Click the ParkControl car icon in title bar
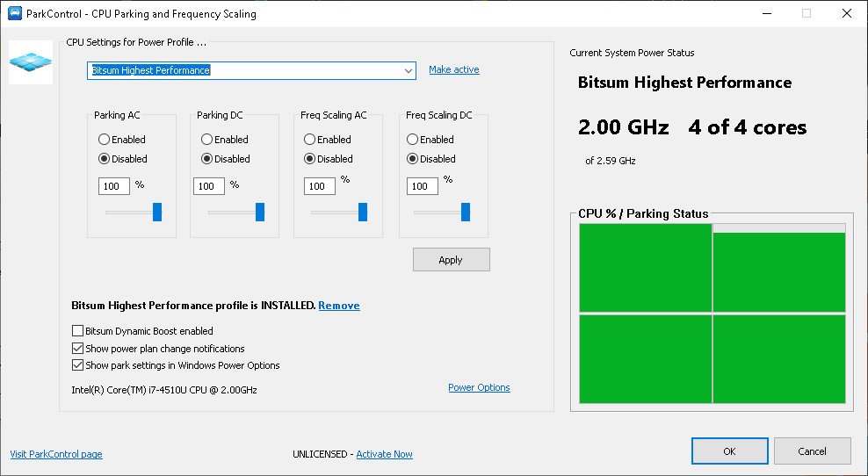This screenshot has width=868, height=476. click(15, 13)
